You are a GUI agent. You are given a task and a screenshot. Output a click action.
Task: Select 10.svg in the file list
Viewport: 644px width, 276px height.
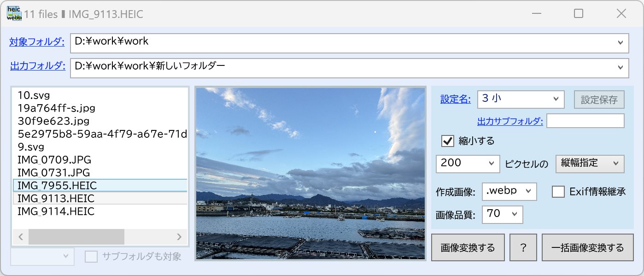[100, 95]
